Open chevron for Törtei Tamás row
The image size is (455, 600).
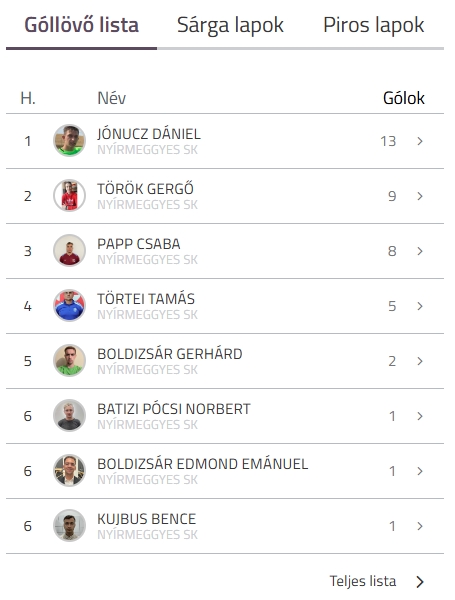pyautogui.click(x=420, y=306)
